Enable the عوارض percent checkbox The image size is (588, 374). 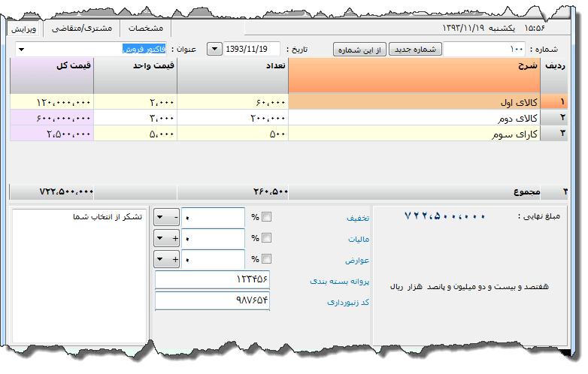click(266, 258)
